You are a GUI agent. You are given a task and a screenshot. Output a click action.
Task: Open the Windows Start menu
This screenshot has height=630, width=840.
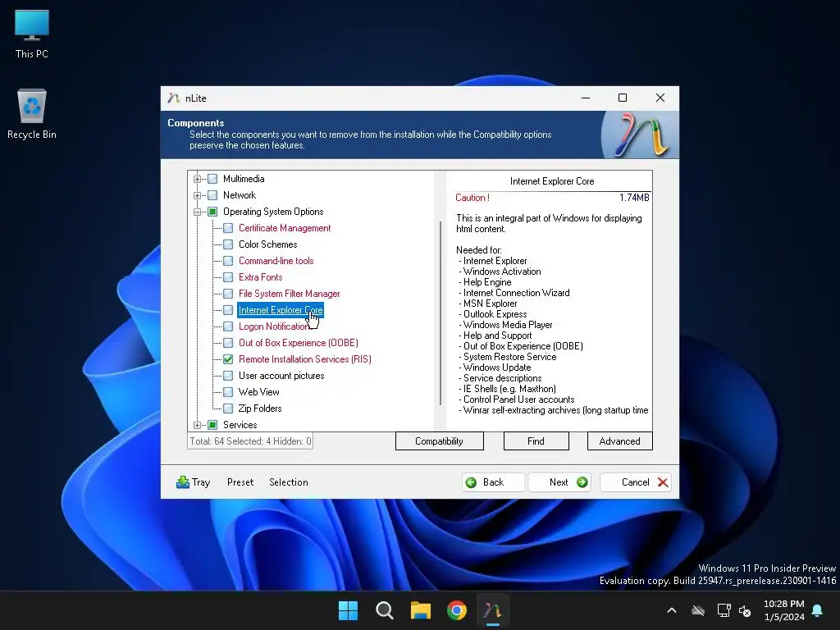pos(348,610)
